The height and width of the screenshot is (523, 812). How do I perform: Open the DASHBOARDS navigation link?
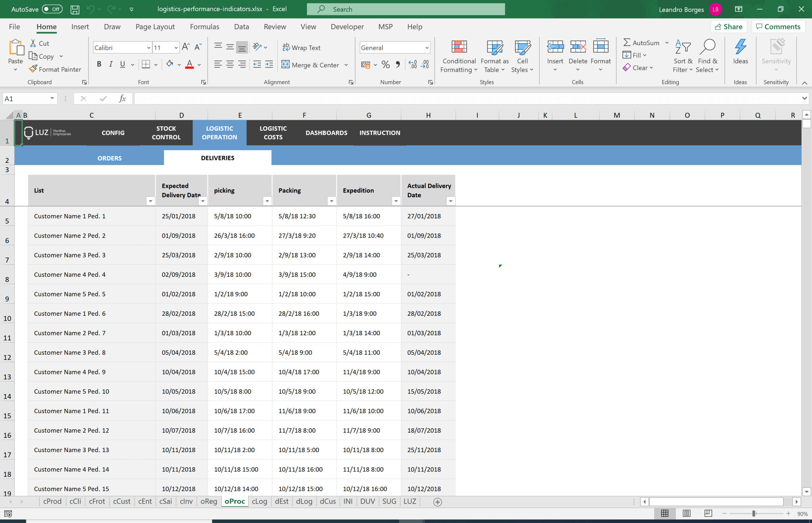[x=326, y=133]
